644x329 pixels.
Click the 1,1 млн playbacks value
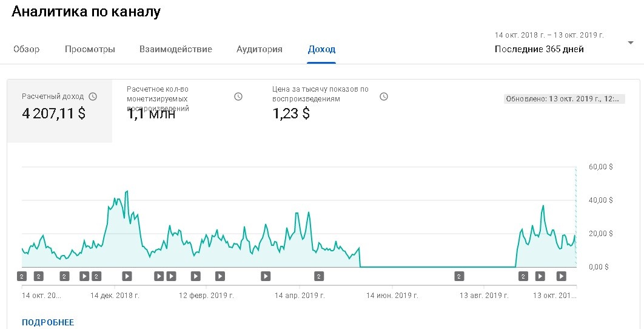(x=151, y=114)
